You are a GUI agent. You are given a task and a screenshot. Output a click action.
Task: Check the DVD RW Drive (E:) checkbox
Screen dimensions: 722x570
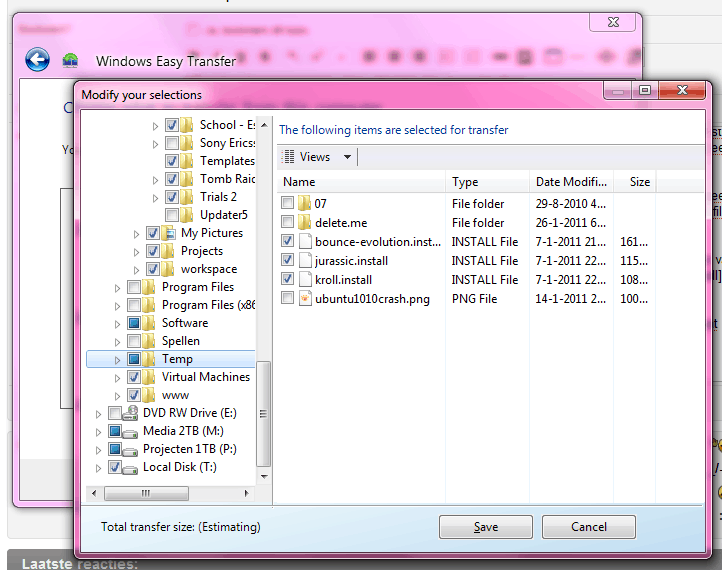pyautogui.click(x=115, y=413)
